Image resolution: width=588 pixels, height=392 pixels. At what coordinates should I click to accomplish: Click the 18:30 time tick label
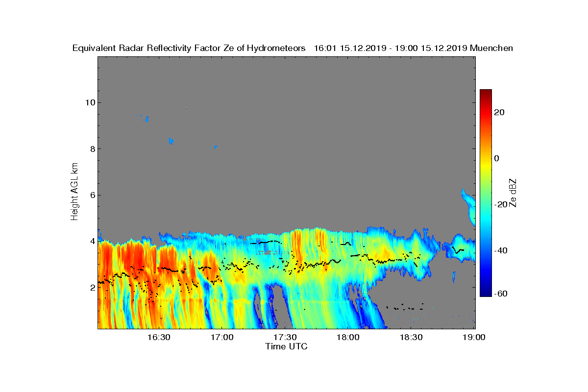(x=411, y=337)
